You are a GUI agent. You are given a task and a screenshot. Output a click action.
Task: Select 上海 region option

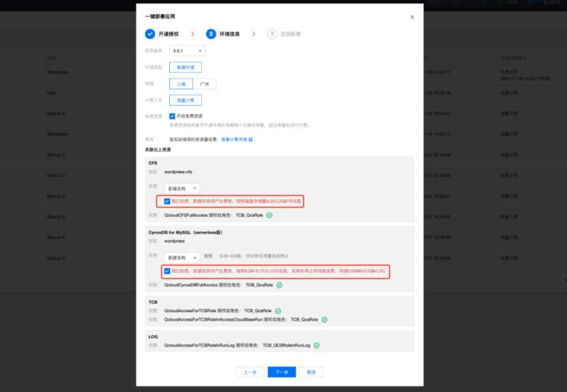(181, 84)
